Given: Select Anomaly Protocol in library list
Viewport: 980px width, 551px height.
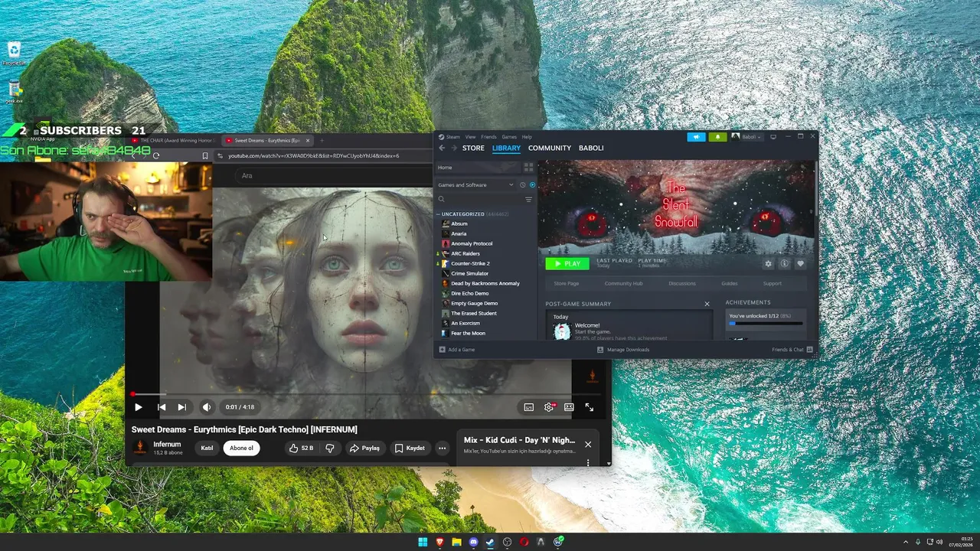Looking at the screenshot, I should [x=472, y=243].
